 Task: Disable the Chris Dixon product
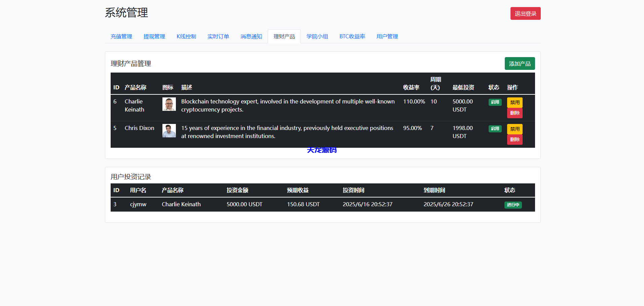point(515,129)
